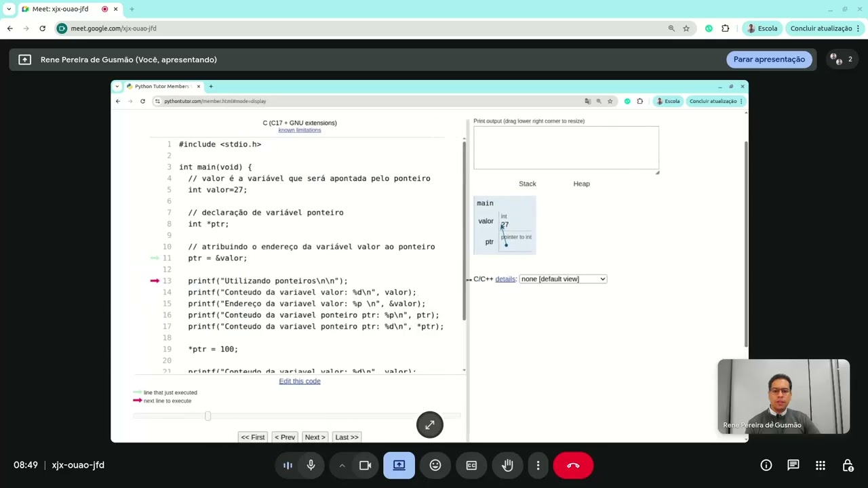
Task: Click the valor variable in main stack frame
Action: (486, 221)
